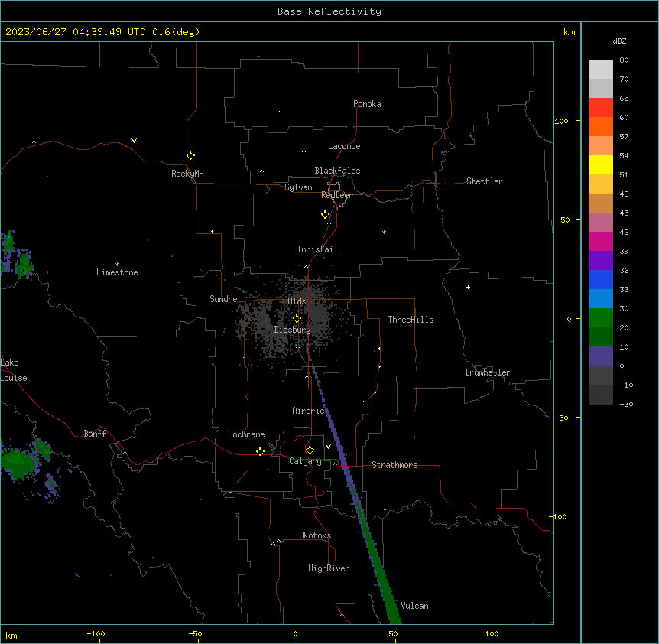Click the Ponoka city label

[x=367, y=104]
